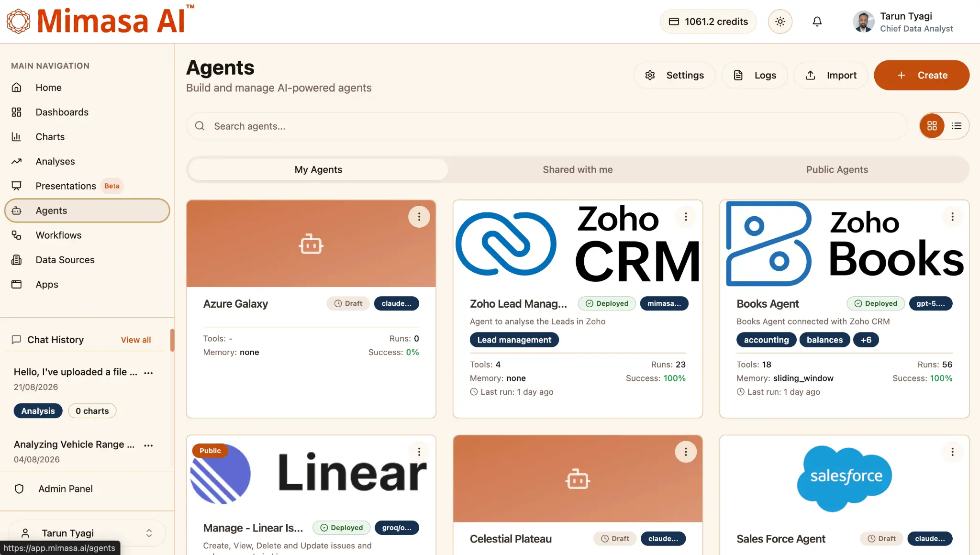Import an agent

831,75
